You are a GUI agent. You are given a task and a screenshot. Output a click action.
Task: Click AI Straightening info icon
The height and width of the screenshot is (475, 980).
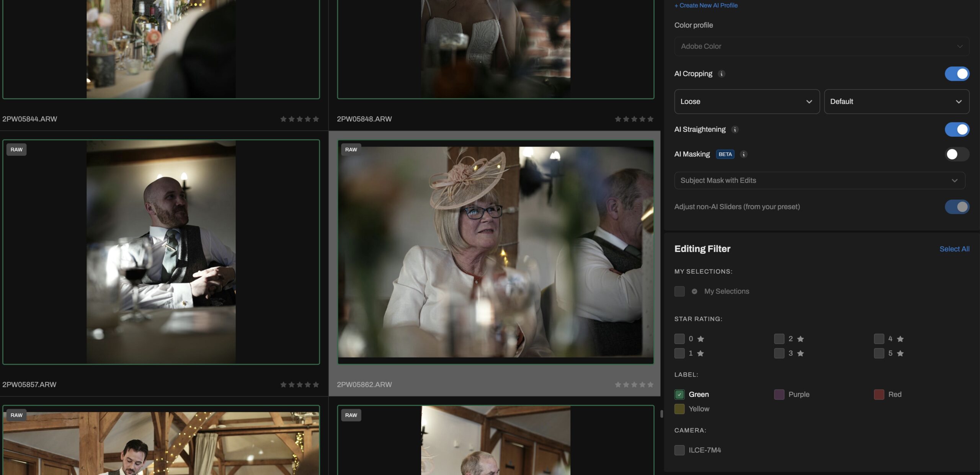[735, 129]
